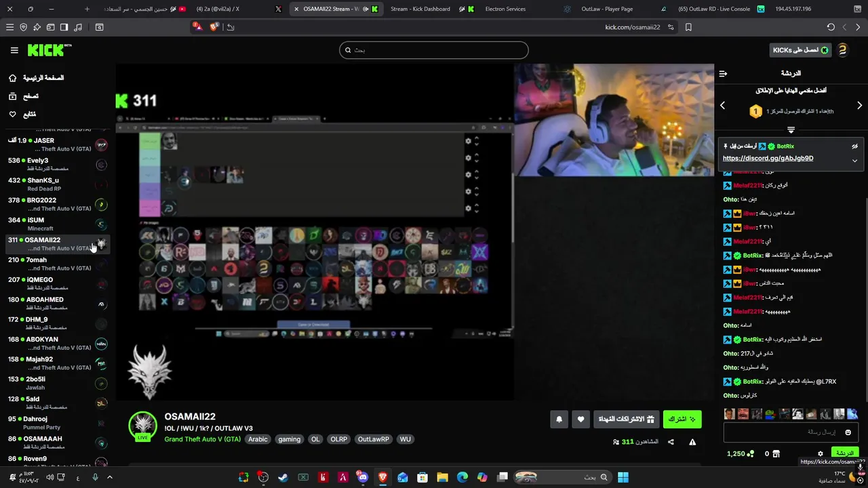
Task: Select the Arabic tag
Action: (258, 439)
